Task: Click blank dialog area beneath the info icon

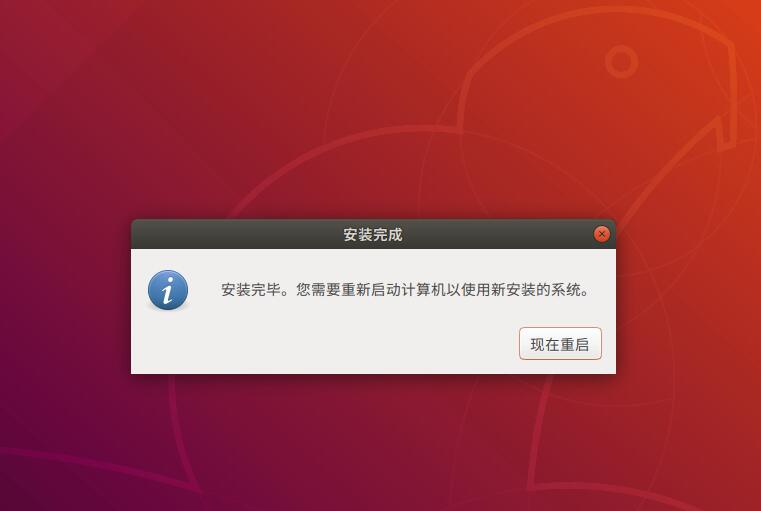Action: pos(168,342)
